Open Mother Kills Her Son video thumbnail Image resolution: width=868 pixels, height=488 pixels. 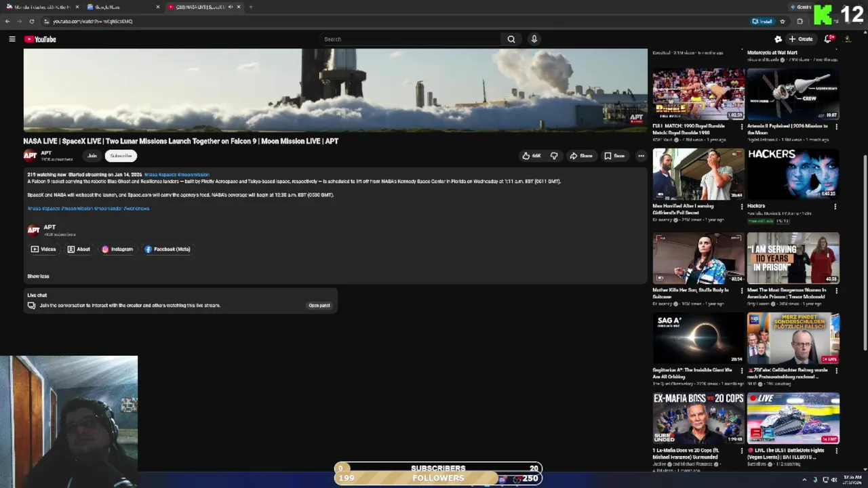698,258
